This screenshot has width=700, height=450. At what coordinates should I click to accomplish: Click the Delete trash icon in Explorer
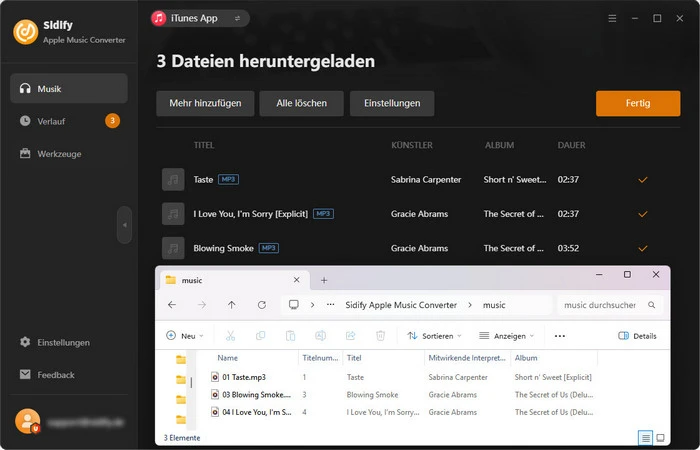pos(380,336)
